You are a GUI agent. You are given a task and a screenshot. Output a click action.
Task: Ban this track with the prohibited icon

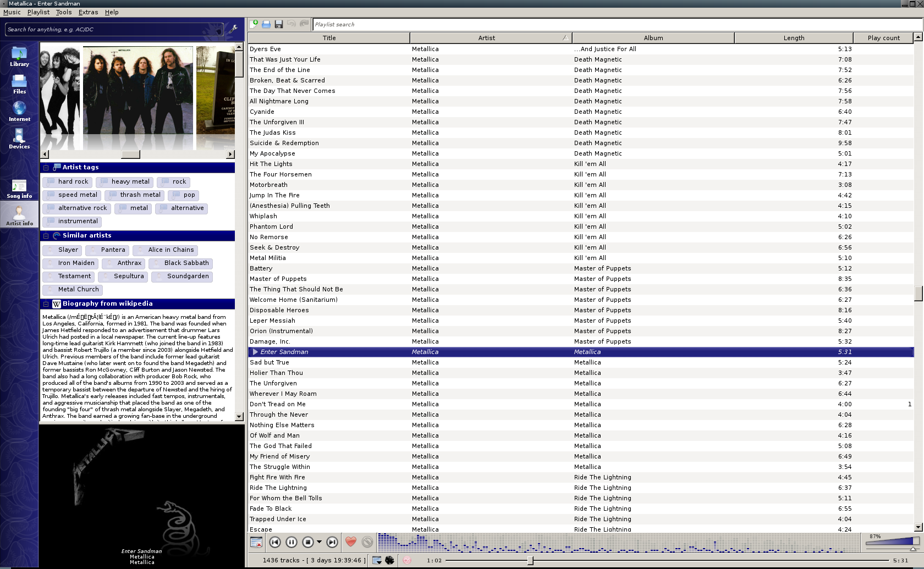click(x=367, y=542)
